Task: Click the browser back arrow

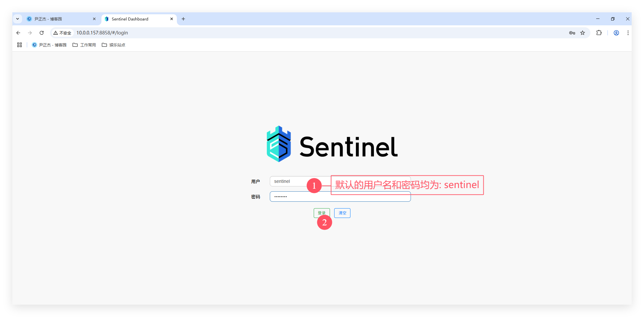Action: (x=18, y=33)
